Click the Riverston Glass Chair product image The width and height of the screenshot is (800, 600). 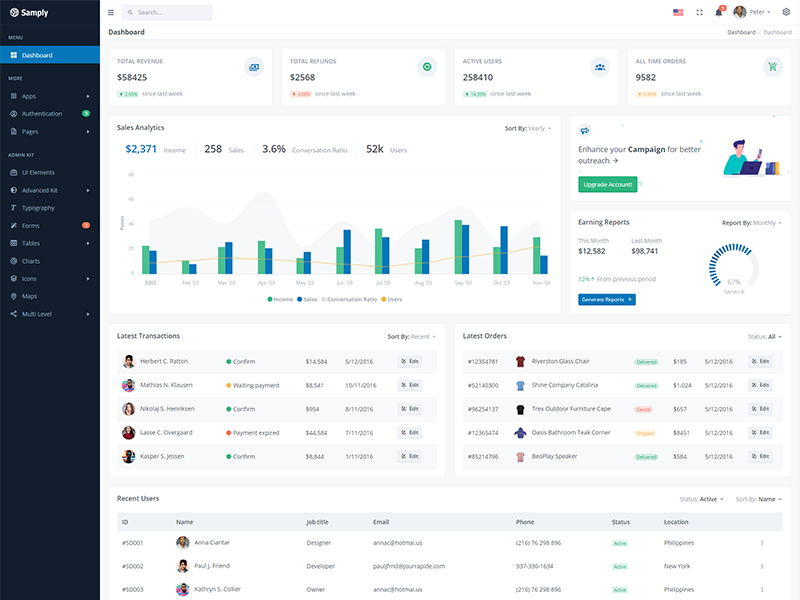(x=520, y=361)
